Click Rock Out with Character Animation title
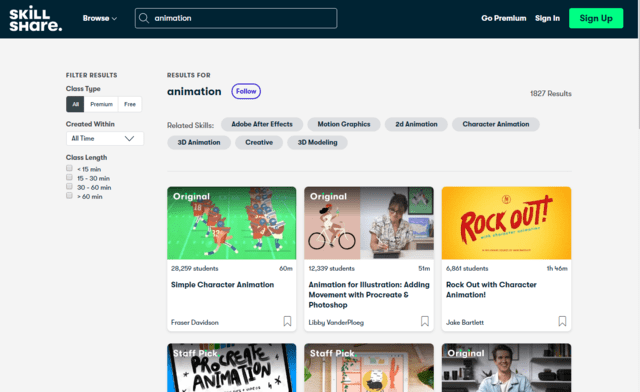The image size is (640, 392). tap(491, 290)
